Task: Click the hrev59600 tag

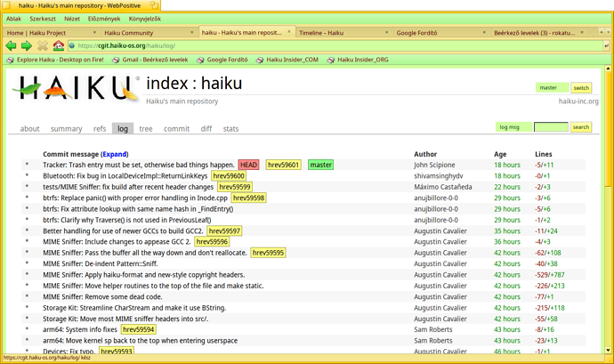Action: coord(229,176)
